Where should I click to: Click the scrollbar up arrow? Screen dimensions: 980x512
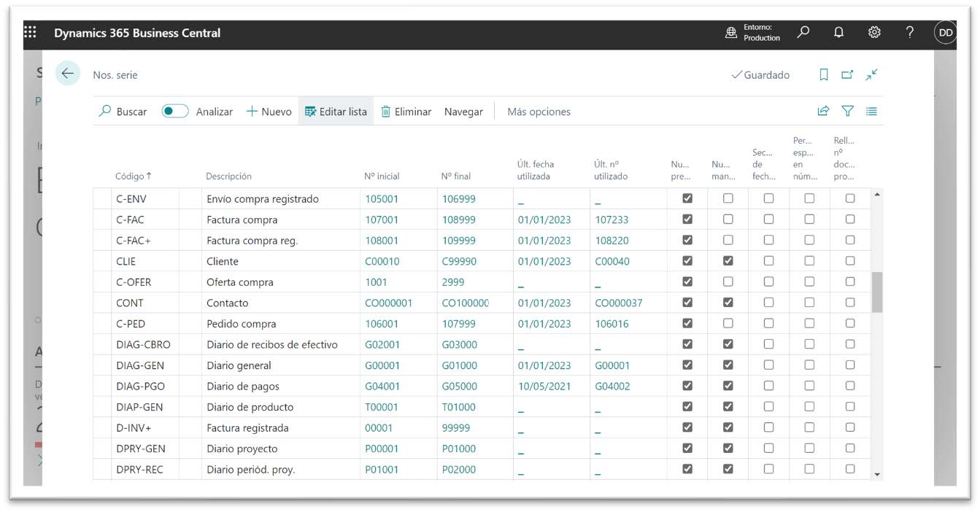pos(877,195)
